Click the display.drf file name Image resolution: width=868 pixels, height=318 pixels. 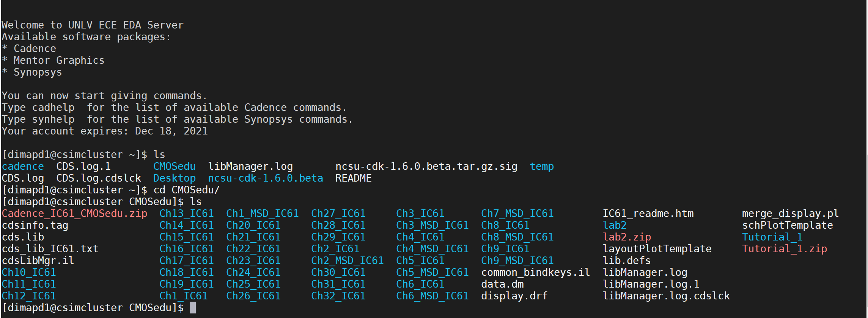click(x=514, y=296)
